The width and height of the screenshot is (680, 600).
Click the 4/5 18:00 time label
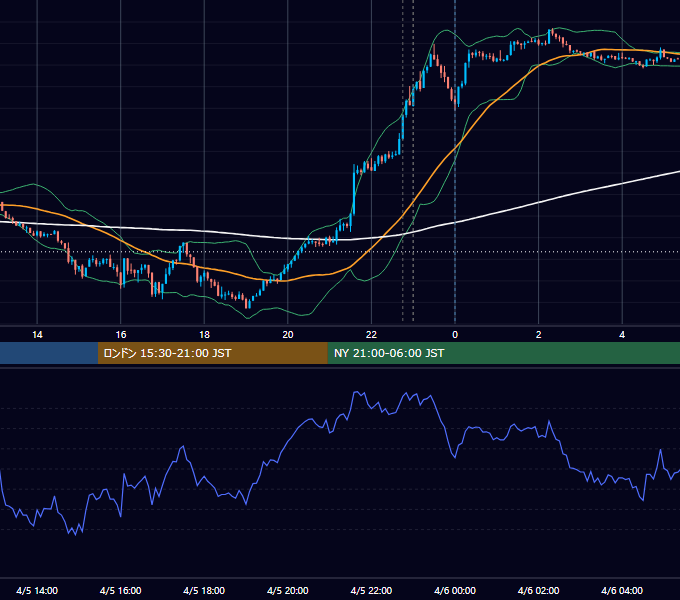point(204,590)
